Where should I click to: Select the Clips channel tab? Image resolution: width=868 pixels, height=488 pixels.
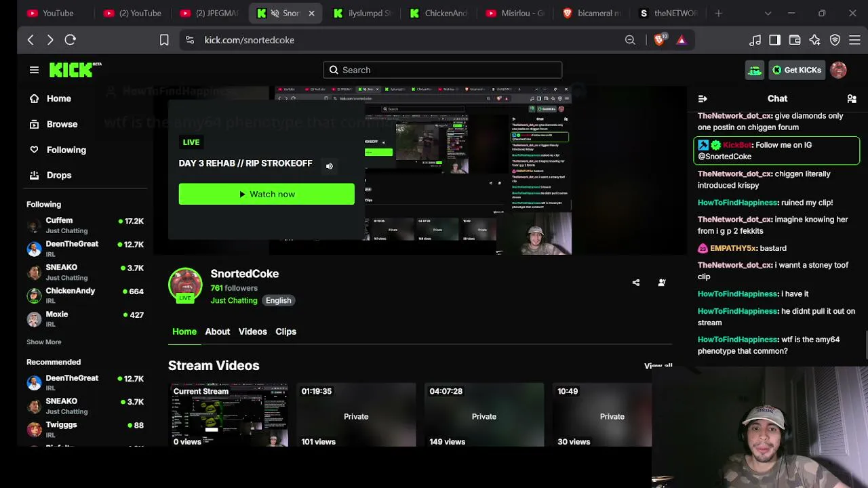click(x=285, y=331)
